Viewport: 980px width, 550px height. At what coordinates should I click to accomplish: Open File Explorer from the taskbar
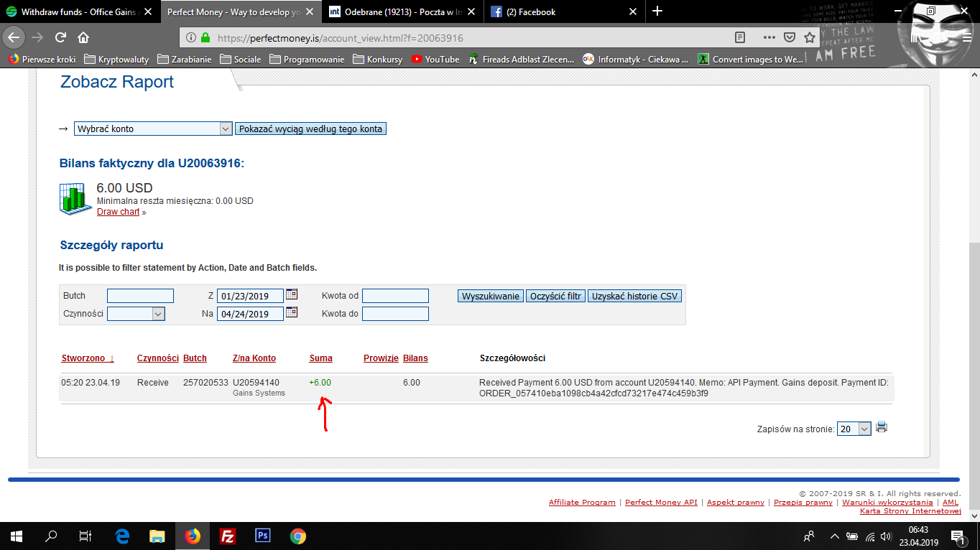157,536
